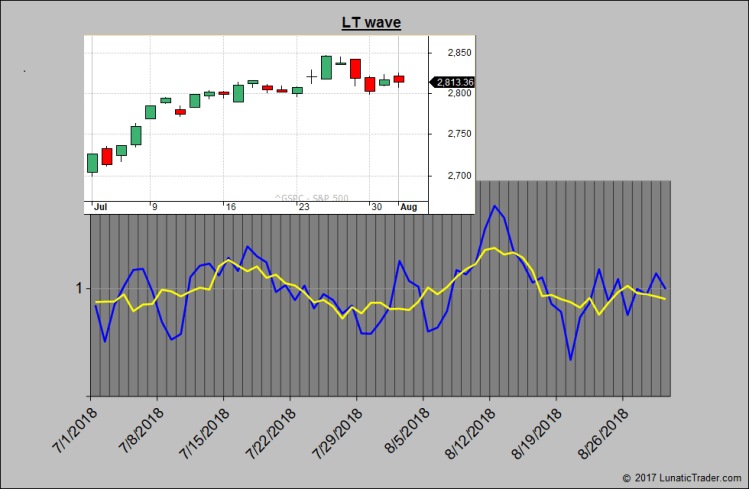This screenshot has height=489, width=749.
Task: Select the 2,813.36 current price tag
Action: click(x=454, y=82)
